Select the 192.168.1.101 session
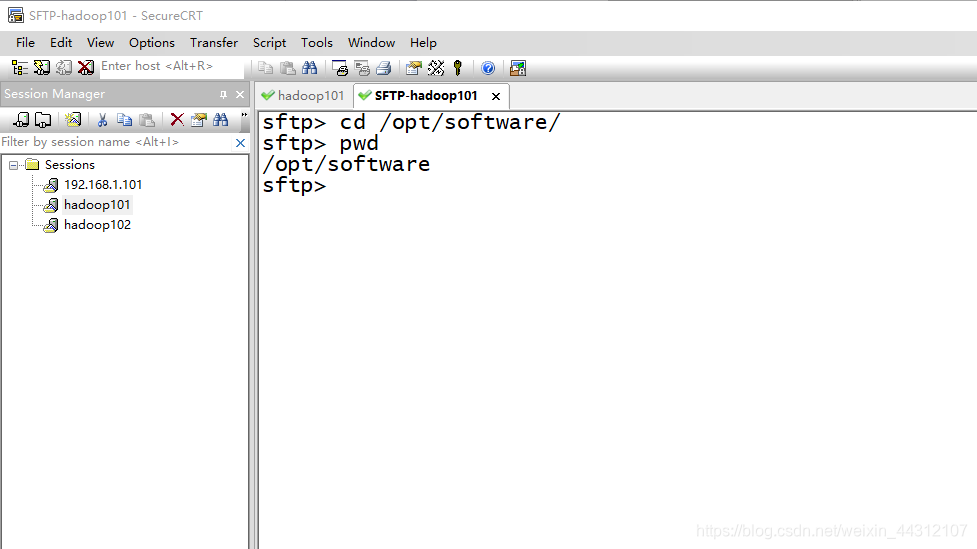 pos(103,184)
